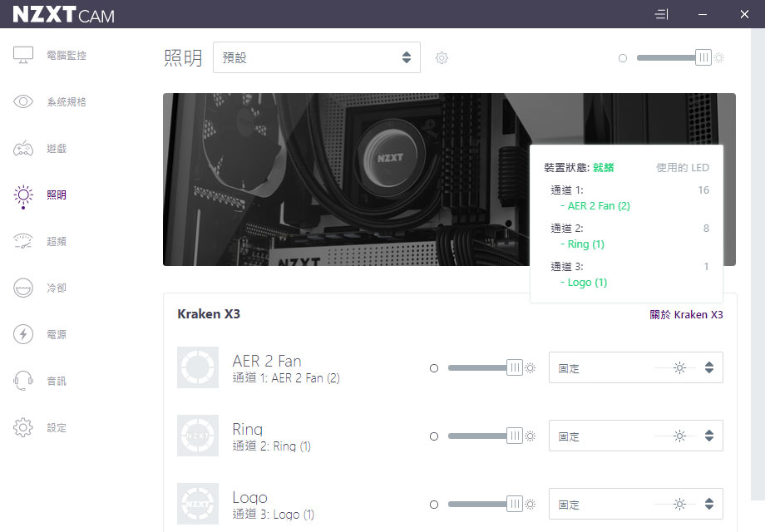Open lighting profile settings gear next to 預設
Viewport: 765px width, 532px height.
point(442,57)
